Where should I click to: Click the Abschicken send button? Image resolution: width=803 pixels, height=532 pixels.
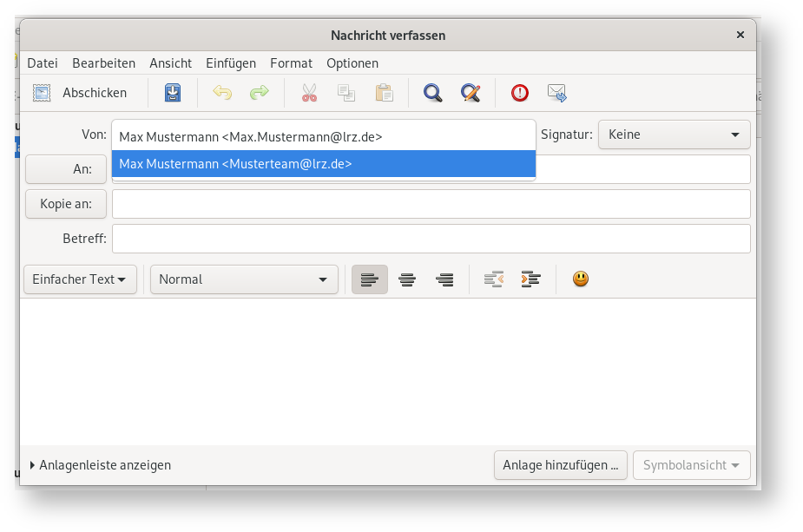80,93
